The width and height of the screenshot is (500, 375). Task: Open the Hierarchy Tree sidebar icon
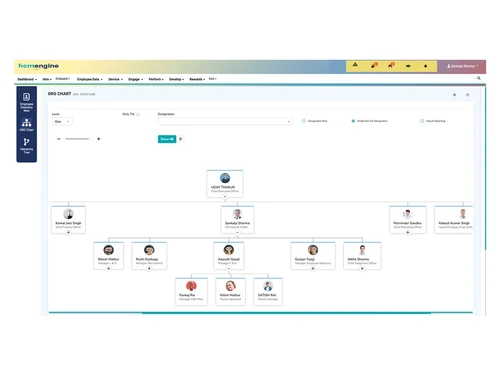[x=26, y=146]
